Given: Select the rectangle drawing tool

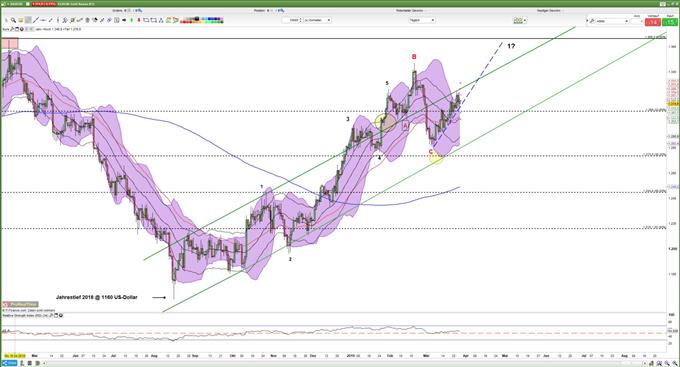Looking at the screenshot, I should (x=146, y=20).
